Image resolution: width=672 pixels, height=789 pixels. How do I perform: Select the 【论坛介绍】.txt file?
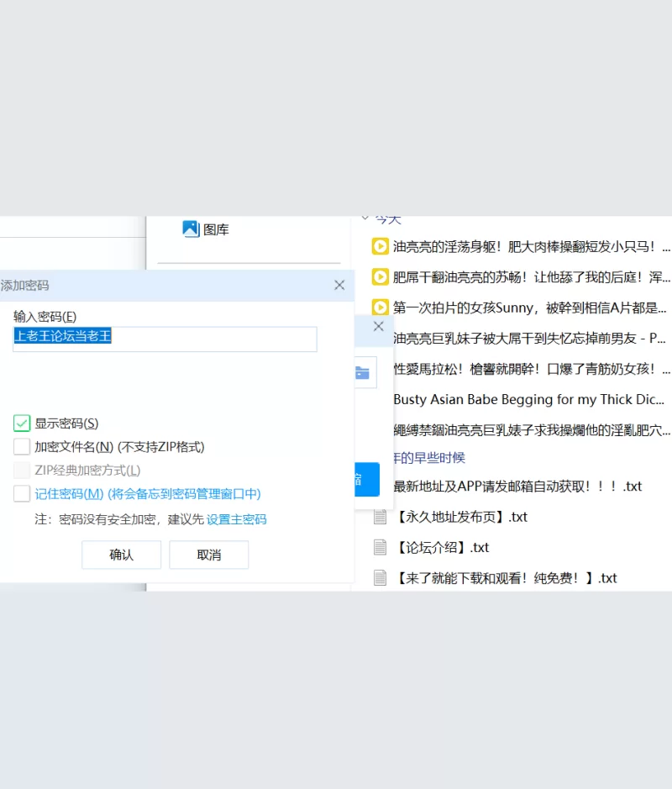pos(442,548)
